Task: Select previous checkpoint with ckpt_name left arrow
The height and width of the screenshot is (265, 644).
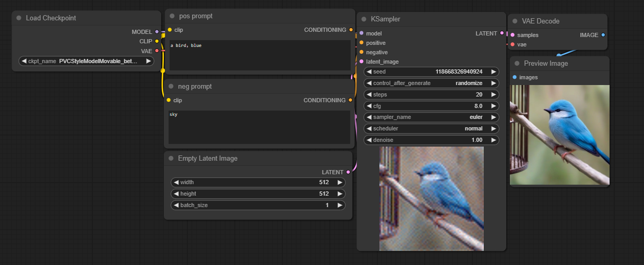Action: coord(24,61)
